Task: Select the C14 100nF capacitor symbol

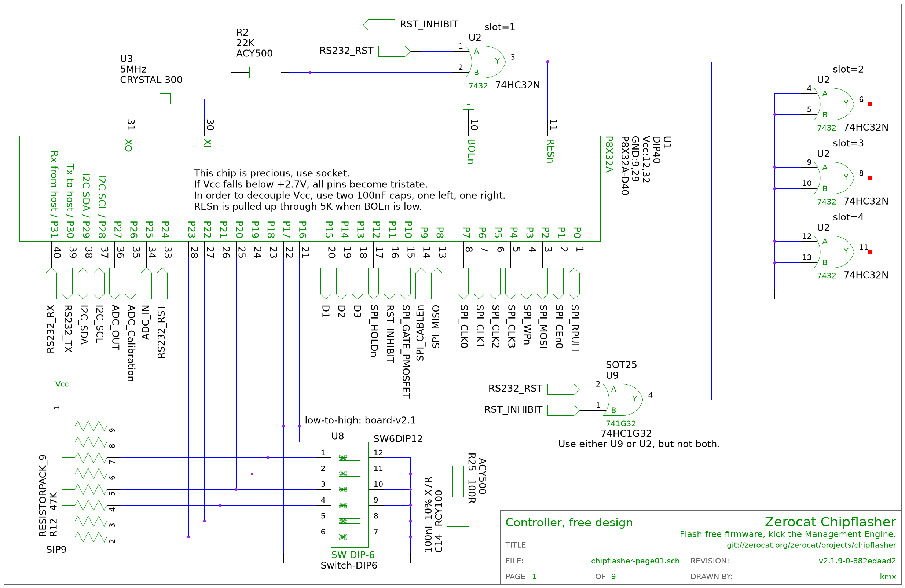Action: [458, 529]
